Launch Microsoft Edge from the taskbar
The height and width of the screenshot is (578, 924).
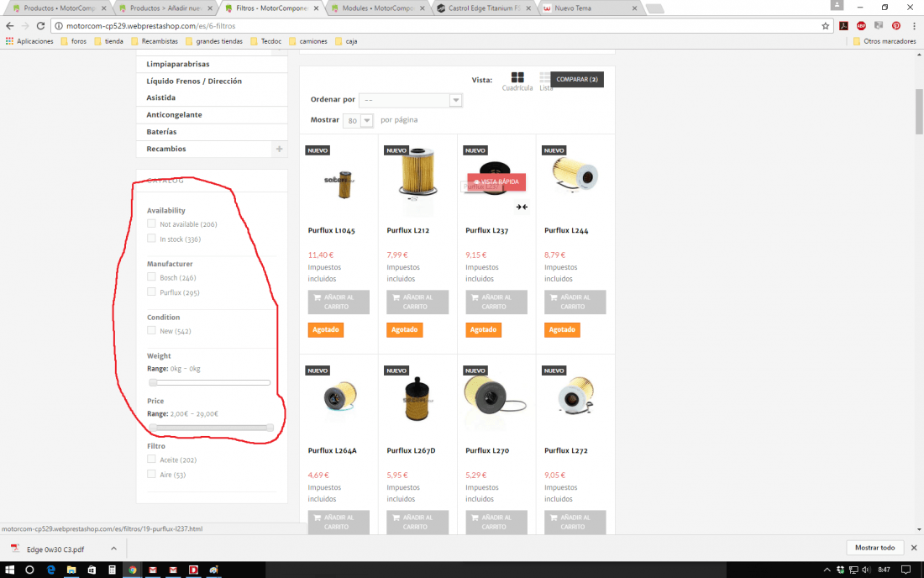click(50, 570)
